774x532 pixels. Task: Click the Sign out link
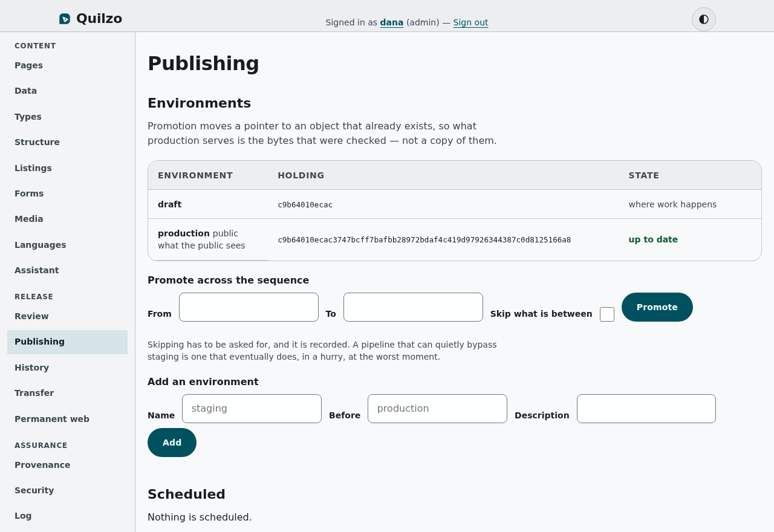[470, 22]
